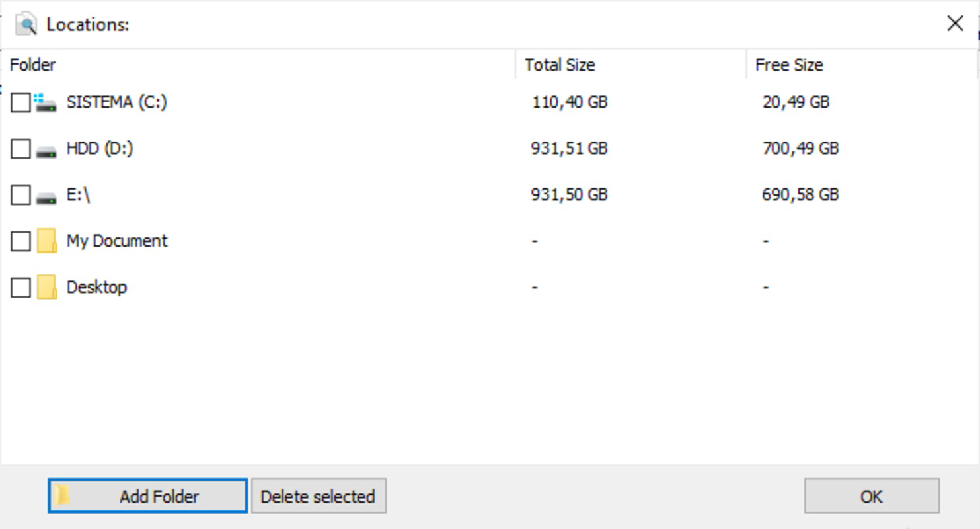Click the E:\ drive icon

click(x=46, y=196)
